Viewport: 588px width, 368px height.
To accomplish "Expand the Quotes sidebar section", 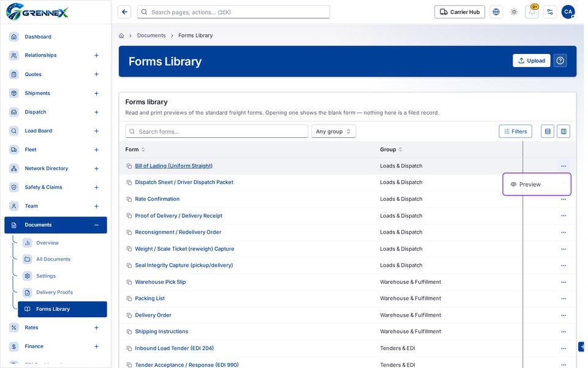I will coord(96,74).
